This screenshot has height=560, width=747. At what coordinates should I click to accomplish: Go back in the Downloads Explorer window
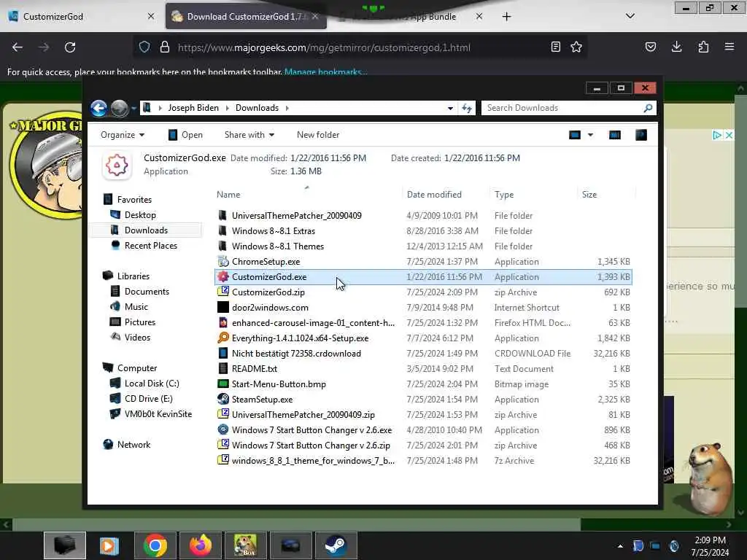point(98,108)
